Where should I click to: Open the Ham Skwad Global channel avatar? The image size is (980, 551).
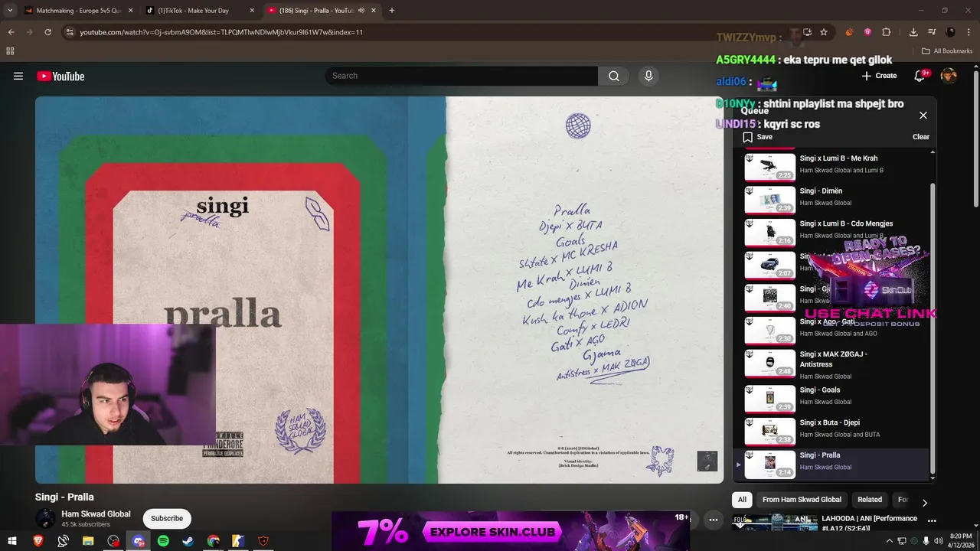pyautogui.click(x=45, y=518)
